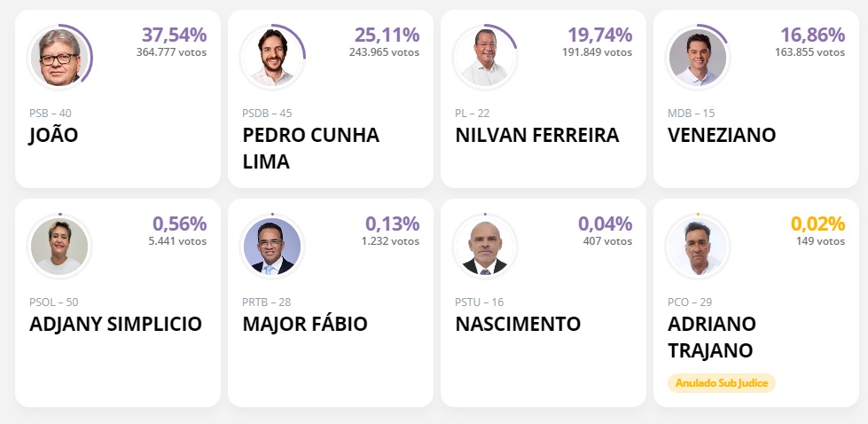This screenshot has height=424, width=868.
Task: Open Adjany Simplicio's photo
Action: tap(59, 247)
